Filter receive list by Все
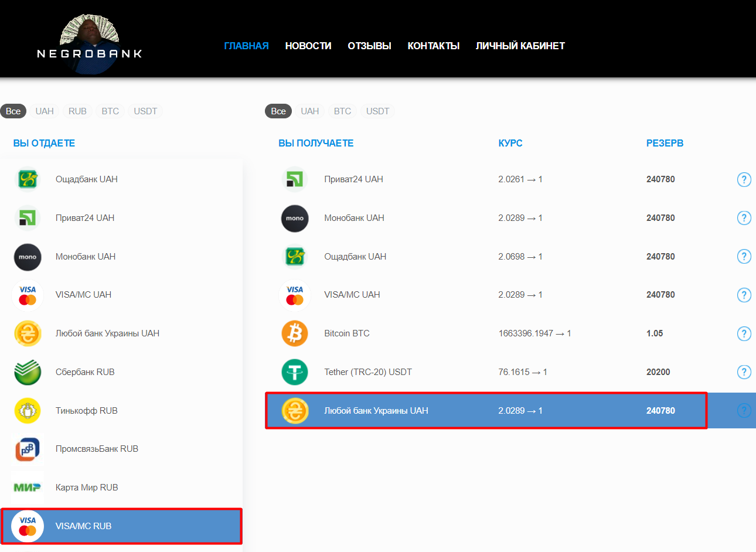The height and width of the screenshot is (552, 756). point(278,111)
